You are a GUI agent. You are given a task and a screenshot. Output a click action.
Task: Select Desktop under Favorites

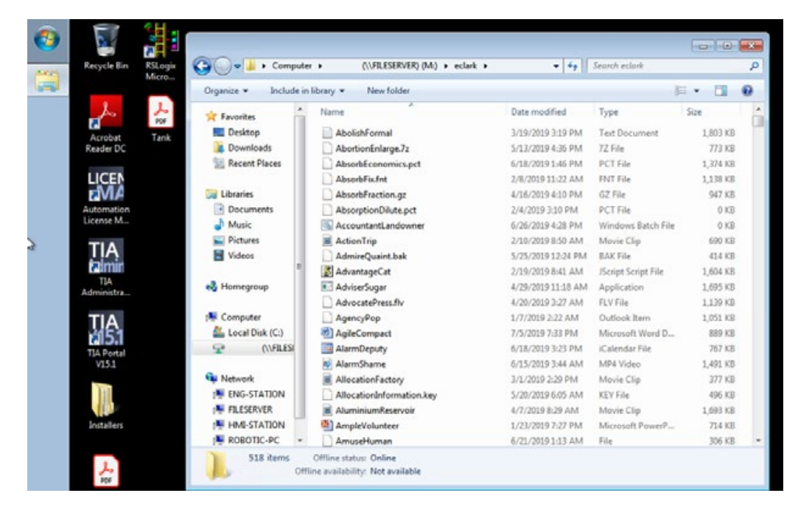coord(236,132)
